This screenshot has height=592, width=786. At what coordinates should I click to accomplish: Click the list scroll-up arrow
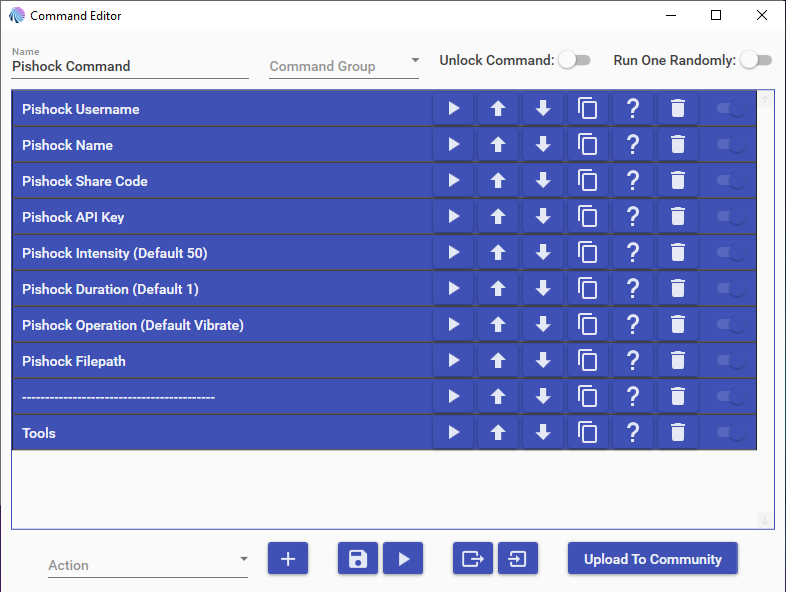point(765,99)
